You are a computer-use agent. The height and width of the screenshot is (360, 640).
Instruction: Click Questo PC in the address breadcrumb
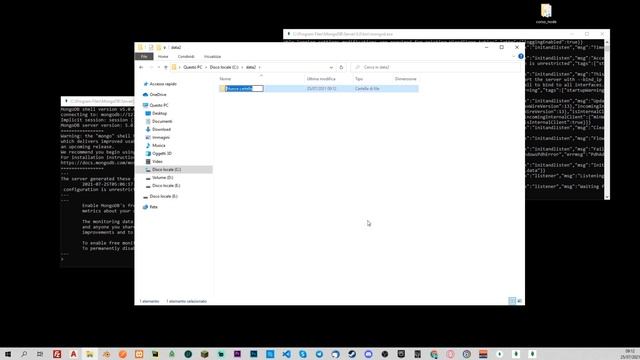[x=193, y=67]
